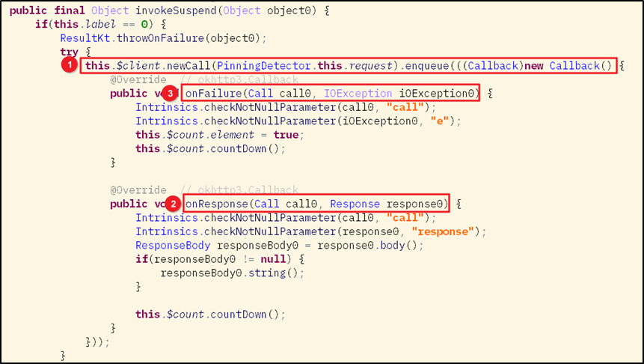Viewport: 644px width, 364px height.
Task: Click the "e" string literal
Action: coord(440,121)
